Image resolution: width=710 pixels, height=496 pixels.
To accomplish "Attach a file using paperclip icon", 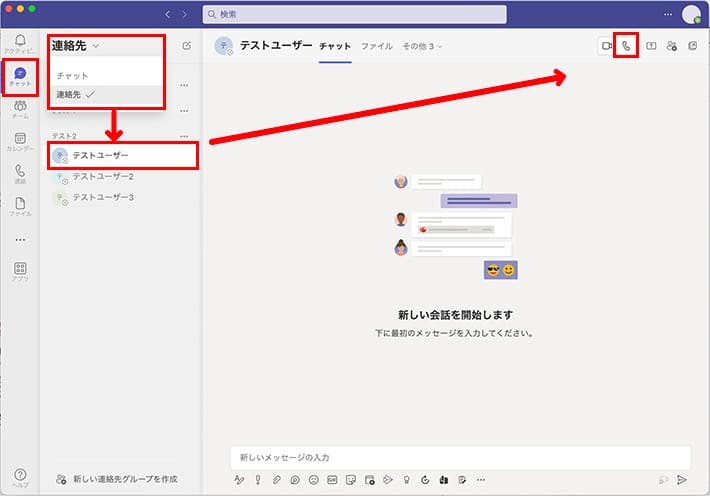I will (x=277, y=480).
